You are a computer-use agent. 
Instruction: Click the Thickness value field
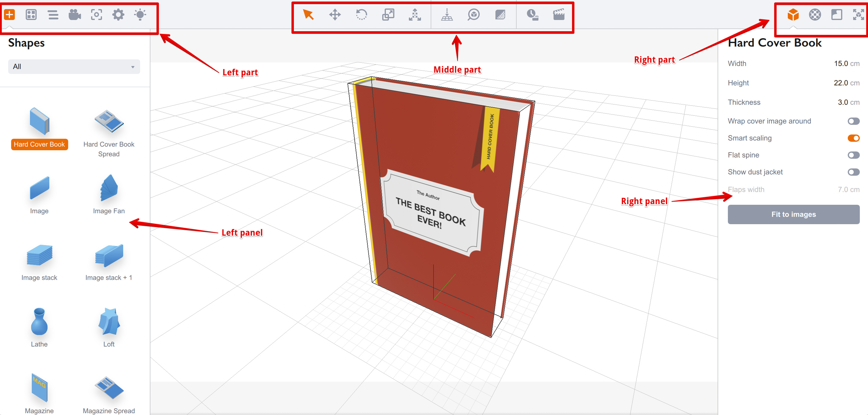[x=842, y=102]
